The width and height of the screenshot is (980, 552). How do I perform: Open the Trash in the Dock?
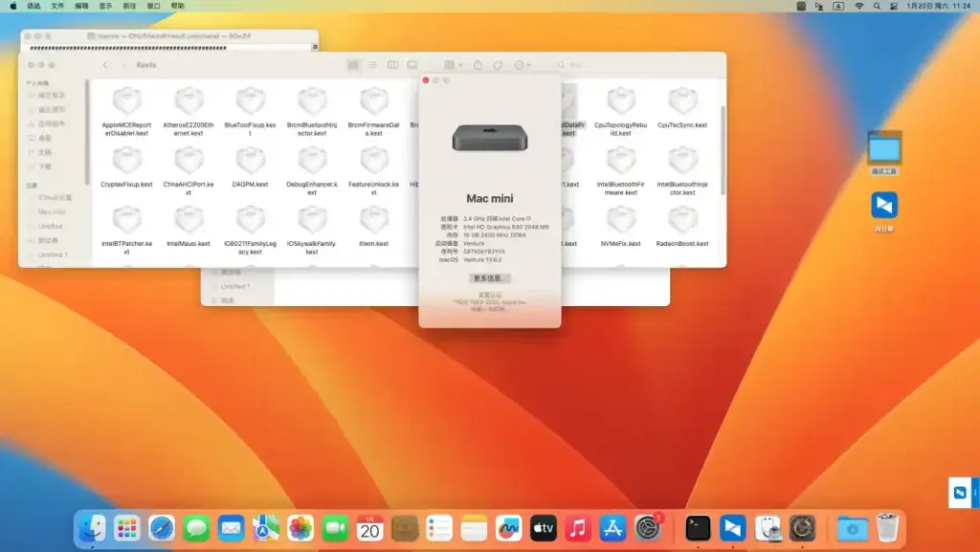[887, 529]
